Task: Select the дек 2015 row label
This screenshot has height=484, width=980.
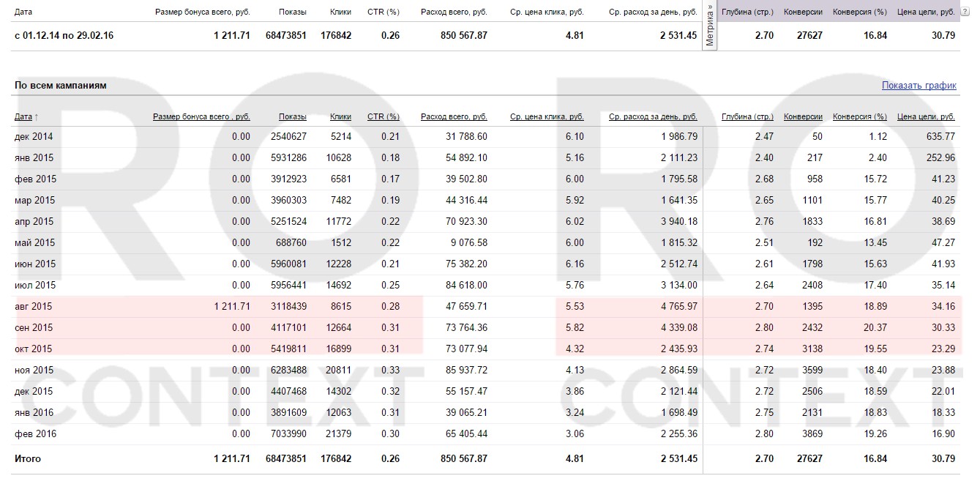Action: tap(34, 391)
